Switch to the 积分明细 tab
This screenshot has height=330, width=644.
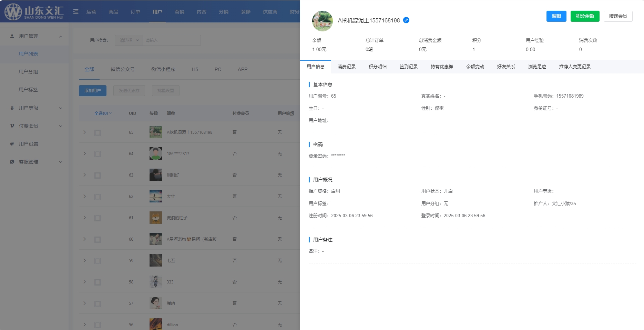[377, 67]
